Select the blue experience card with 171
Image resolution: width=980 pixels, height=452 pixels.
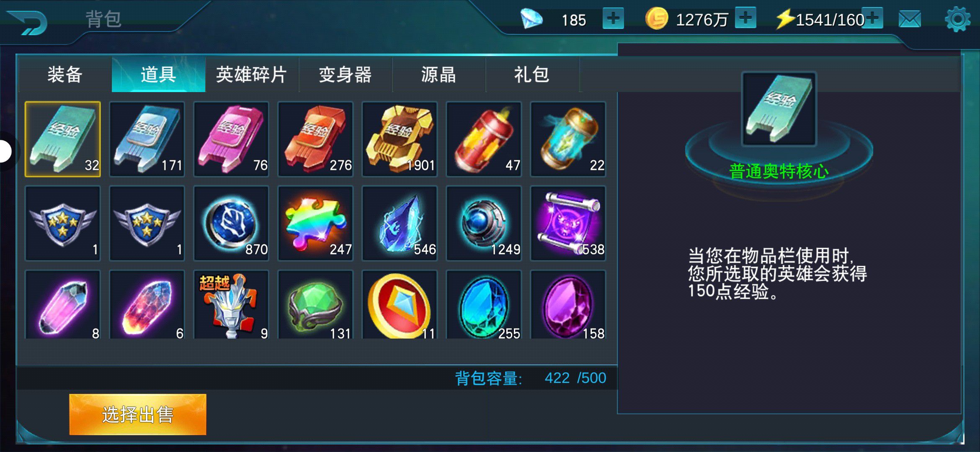tap(147, 139)
